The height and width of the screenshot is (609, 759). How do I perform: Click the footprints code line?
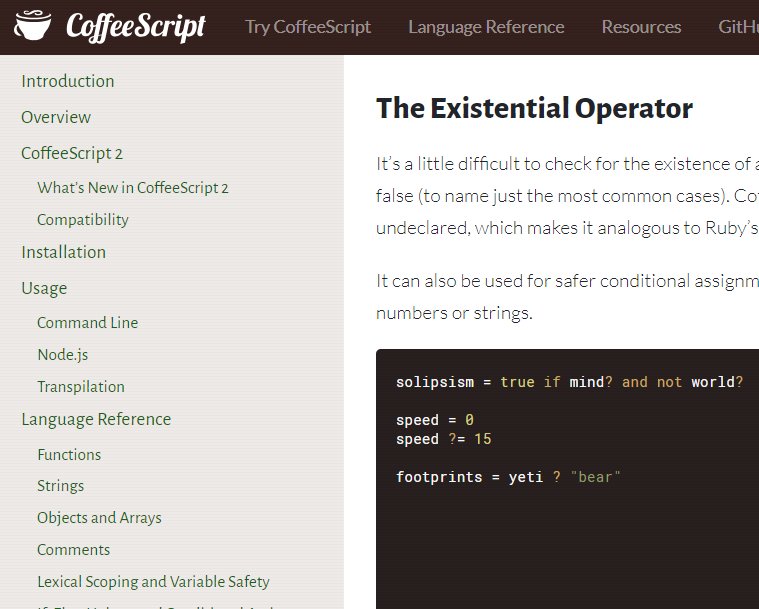(508, 477)
